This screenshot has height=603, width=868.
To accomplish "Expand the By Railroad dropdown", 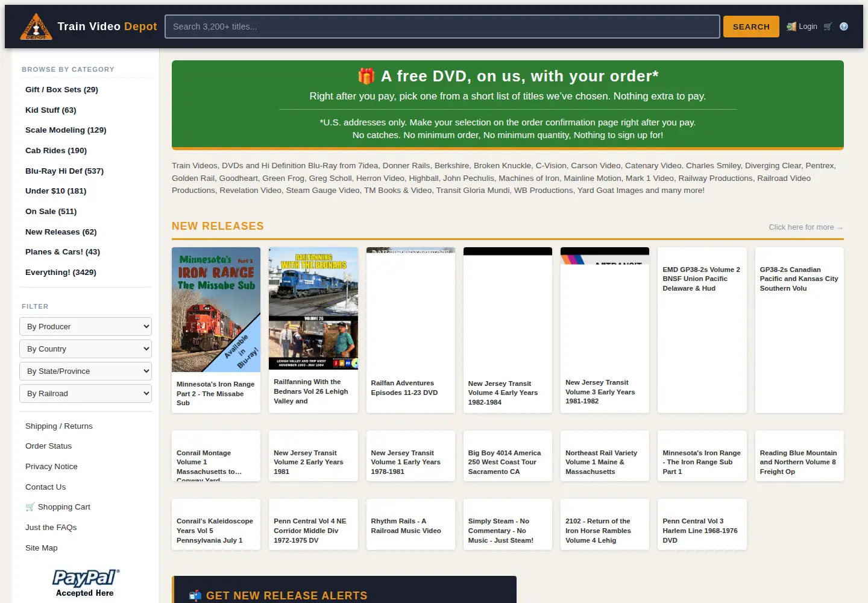I will [86, 394].
